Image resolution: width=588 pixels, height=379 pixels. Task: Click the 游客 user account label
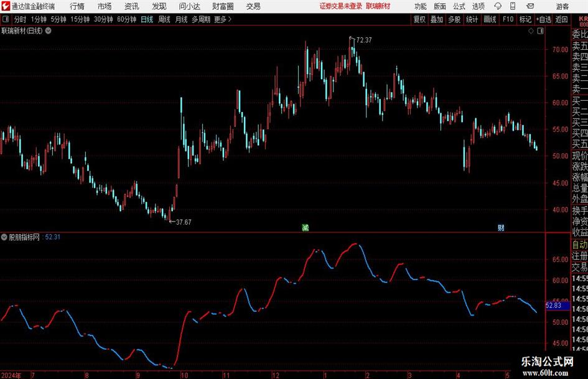562,6
